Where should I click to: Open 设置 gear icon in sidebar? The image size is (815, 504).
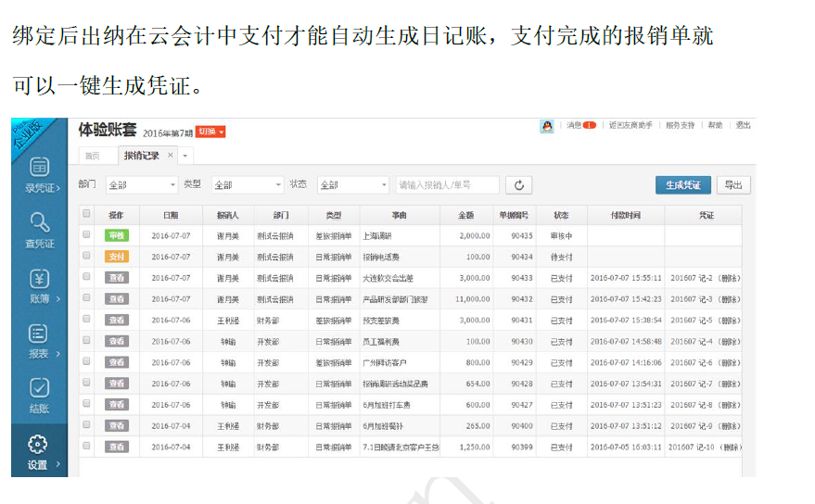38,444
